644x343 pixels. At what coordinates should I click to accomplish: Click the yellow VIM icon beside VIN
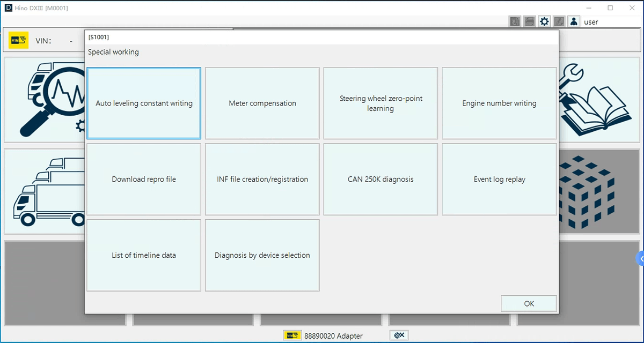[x=19, y=41]
